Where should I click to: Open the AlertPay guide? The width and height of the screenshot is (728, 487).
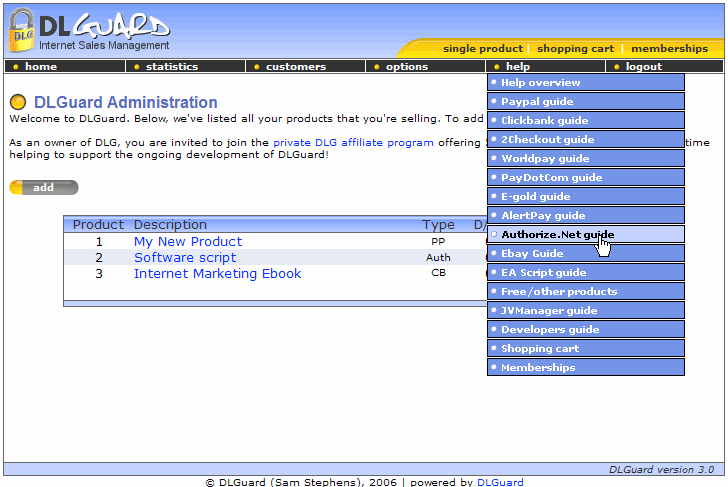coord(586,216)
